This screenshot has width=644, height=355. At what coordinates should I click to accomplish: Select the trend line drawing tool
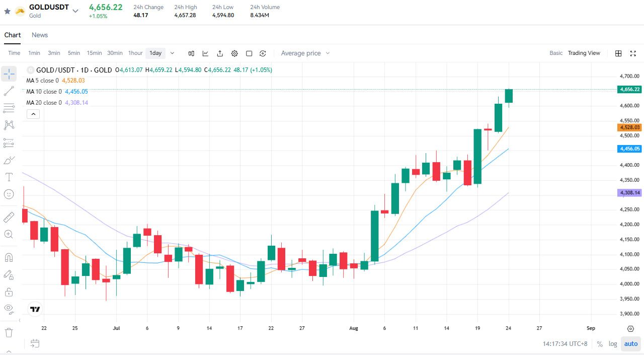tap(9, 91)
